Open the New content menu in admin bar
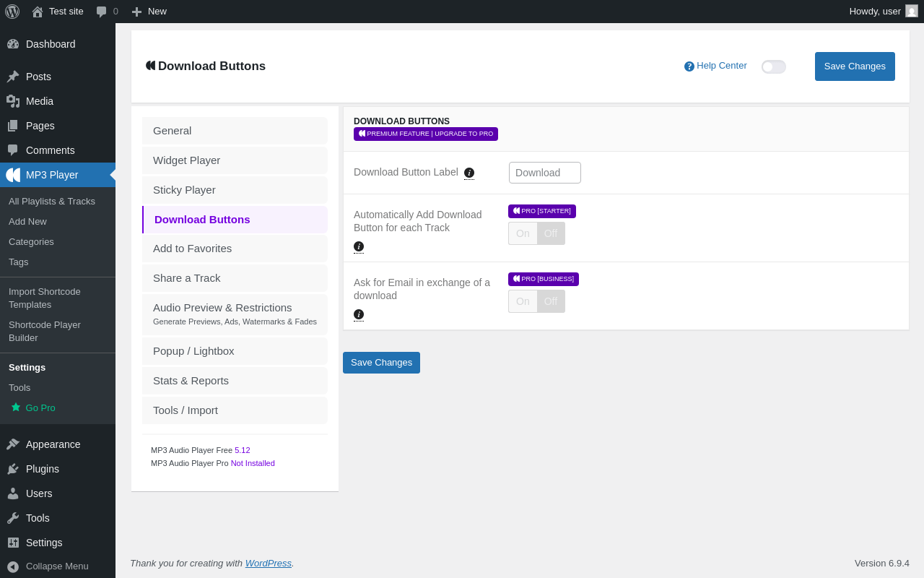The width and height of the screenshot is (924, 578). point(149,12)
